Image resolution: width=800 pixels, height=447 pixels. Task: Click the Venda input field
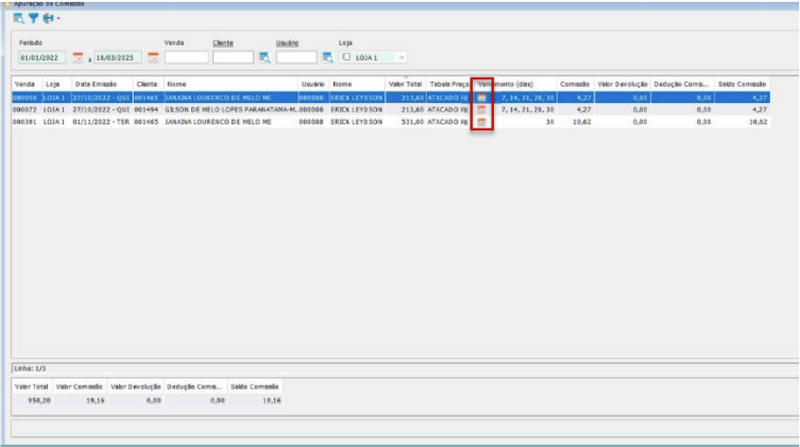tap(185, 58)
